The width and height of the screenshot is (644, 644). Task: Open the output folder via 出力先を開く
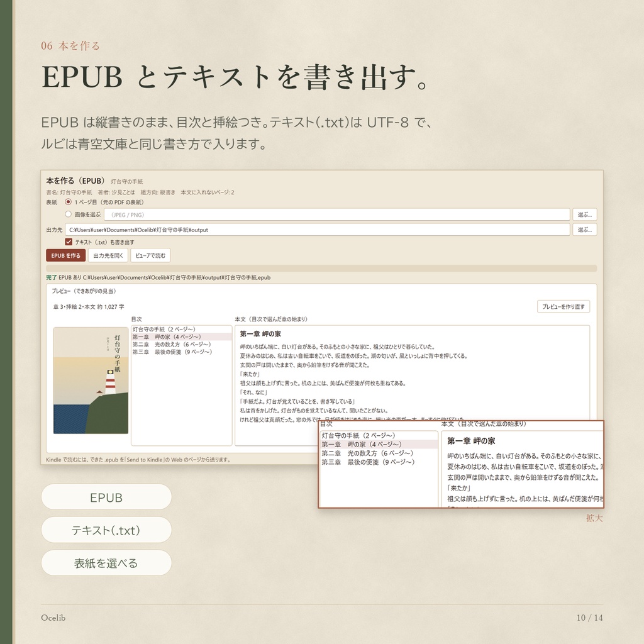pyautogui.click(x=108, y=255)
